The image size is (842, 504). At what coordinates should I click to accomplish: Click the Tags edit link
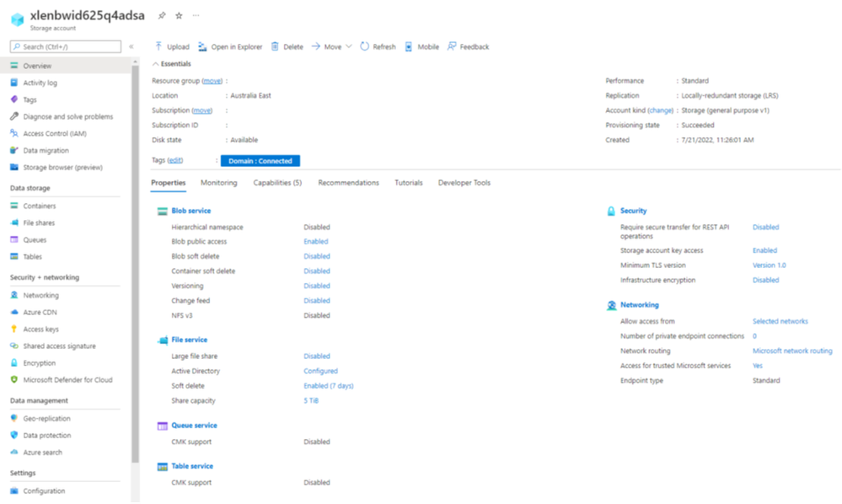175,160
